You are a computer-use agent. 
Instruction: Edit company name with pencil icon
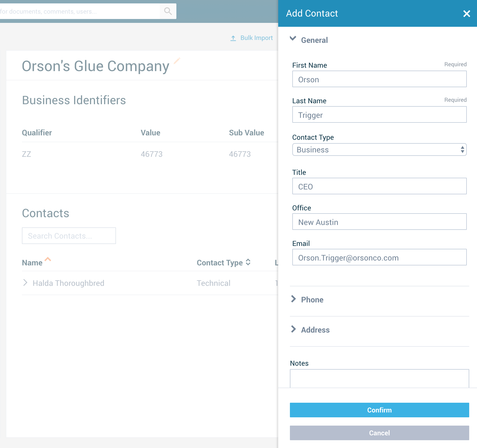[177, 60]
